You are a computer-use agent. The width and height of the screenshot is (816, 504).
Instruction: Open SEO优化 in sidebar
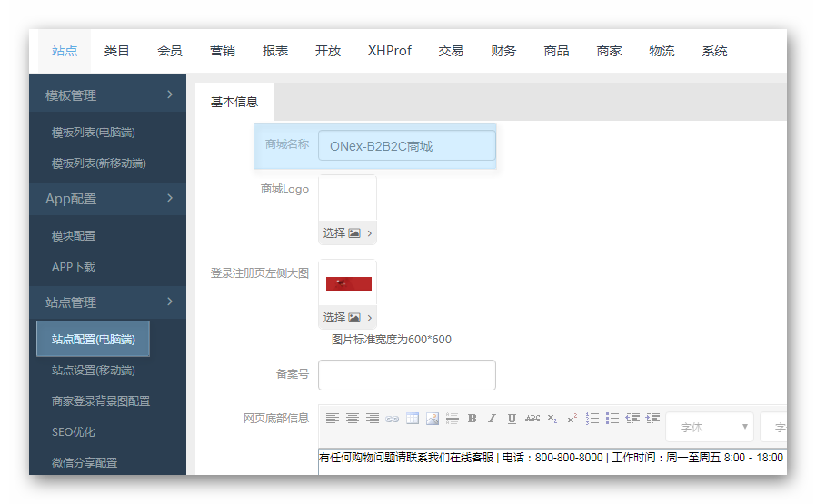pyautogui.click(x=74, y=431)
